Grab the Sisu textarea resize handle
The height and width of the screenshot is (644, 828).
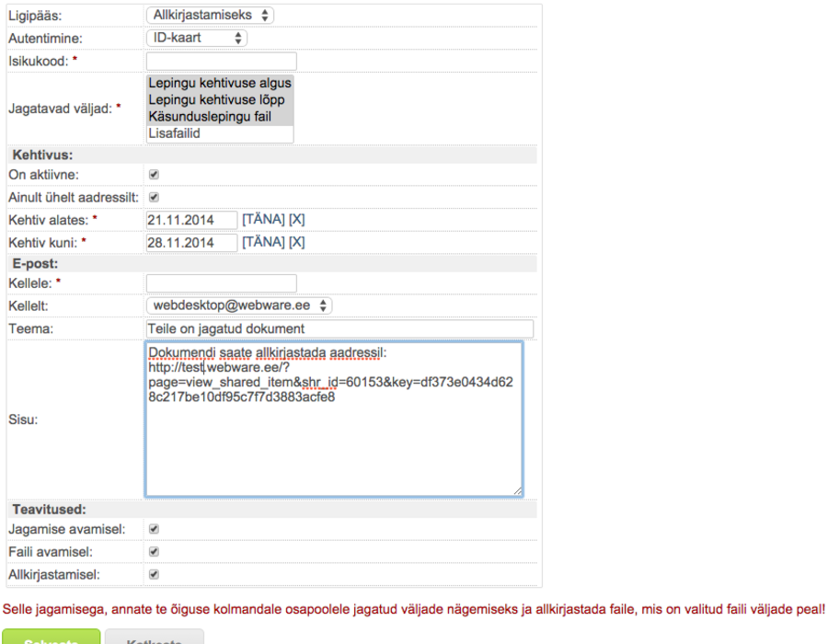[x=517, y=491]
